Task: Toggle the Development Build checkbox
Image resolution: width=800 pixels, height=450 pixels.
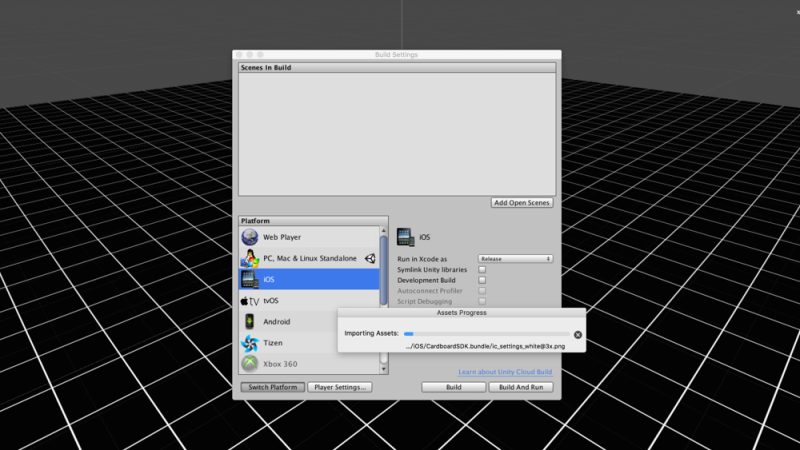Action: tap(482, 280)
